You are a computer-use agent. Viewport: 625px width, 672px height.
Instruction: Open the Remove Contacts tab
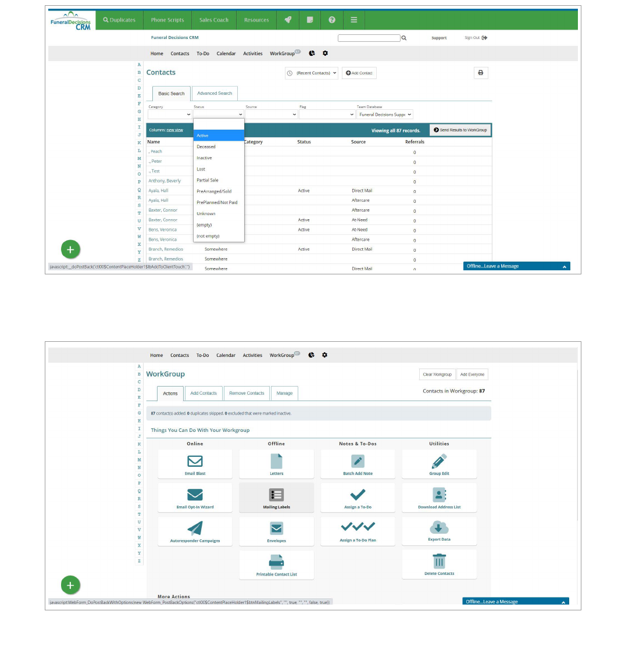click(x=247, y=394)
